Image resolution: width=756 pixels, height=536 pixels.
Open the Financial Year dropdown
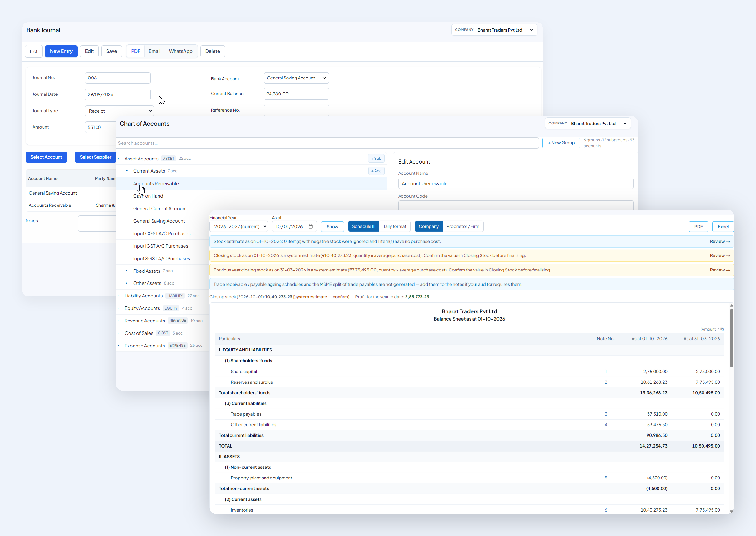click(x=239, y=226)
